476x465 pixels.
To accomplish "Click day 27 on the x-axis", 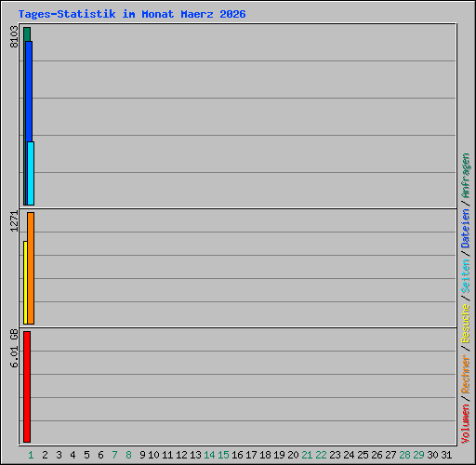I will click(x=390, y=455).
